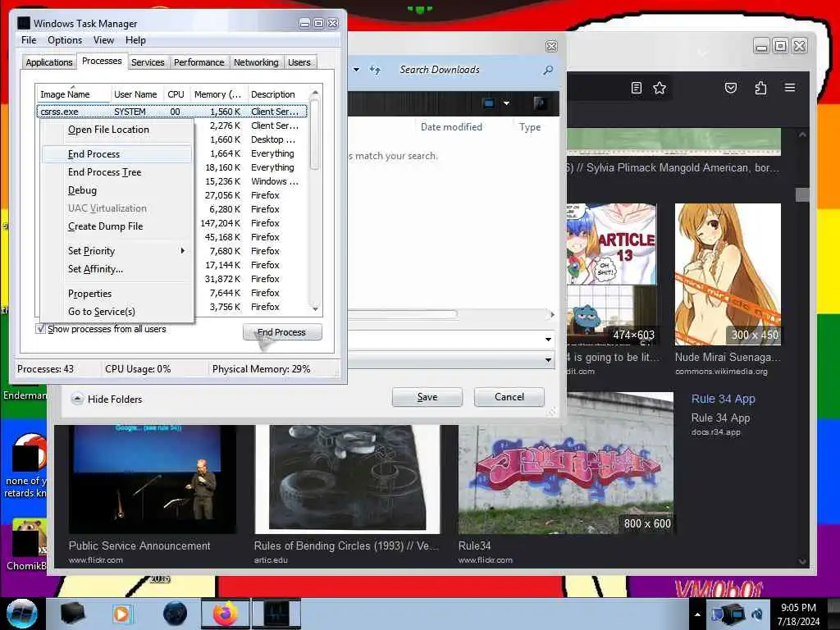Open the Rule34 graffiti thumbnail
The width and height of the screenshot is (840, 630).
tap(566, 463)
